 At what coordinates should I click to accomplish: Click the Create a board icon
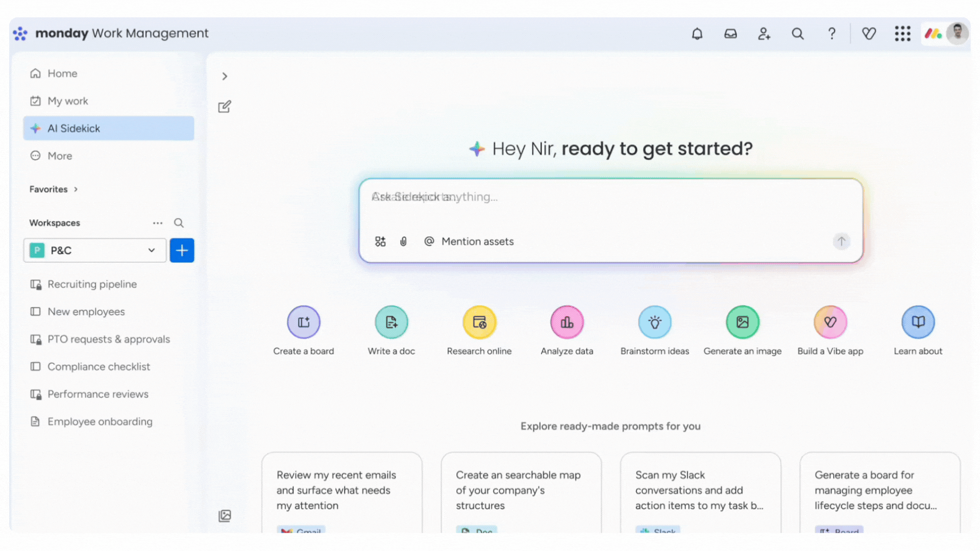pyautogui.click(x=304, y=322)
